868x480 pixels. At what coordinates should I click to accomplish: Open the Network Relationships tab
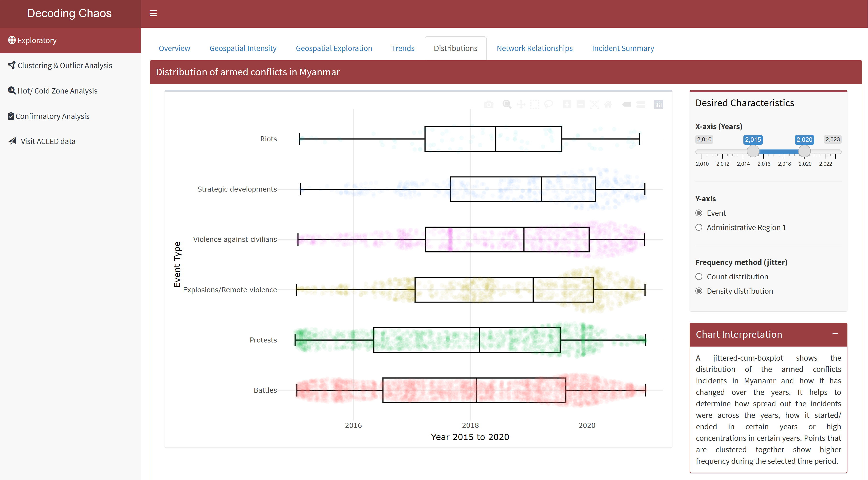[x=534, y=48]
